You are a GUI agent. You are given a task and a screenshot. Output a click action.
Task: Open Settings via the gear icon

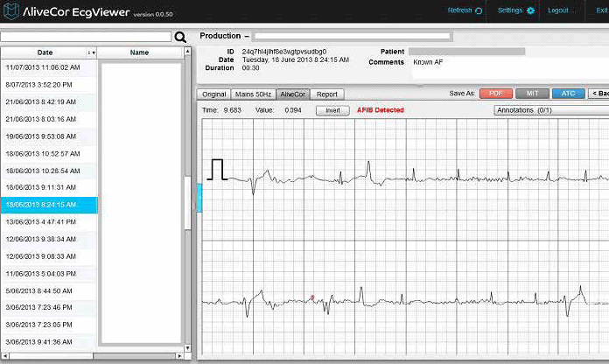[x=530, y=10]
